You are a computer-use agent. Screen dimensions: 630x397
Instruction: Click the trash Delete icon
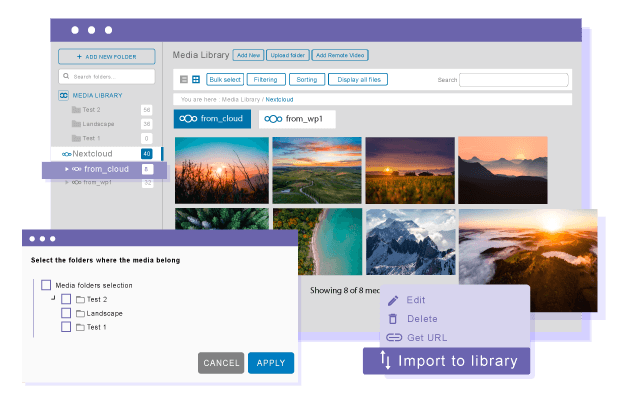pyautogui.click(x=393, y=319)
